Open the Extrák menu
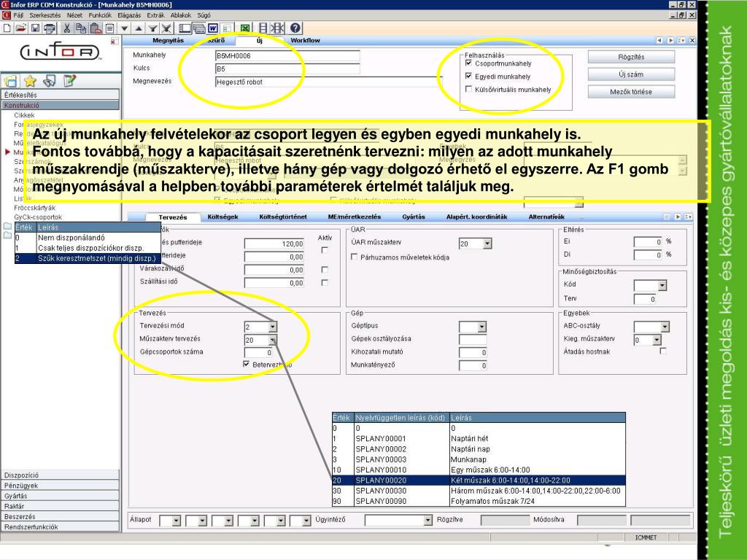747x560 pixels. [x=156, y=15]
